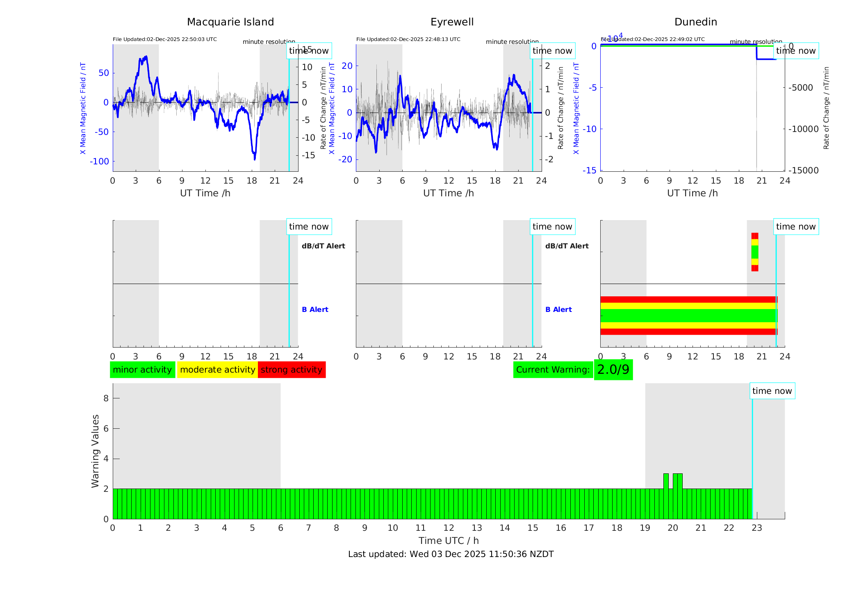Click the 2.0/9 warning value box

(613, 370)
